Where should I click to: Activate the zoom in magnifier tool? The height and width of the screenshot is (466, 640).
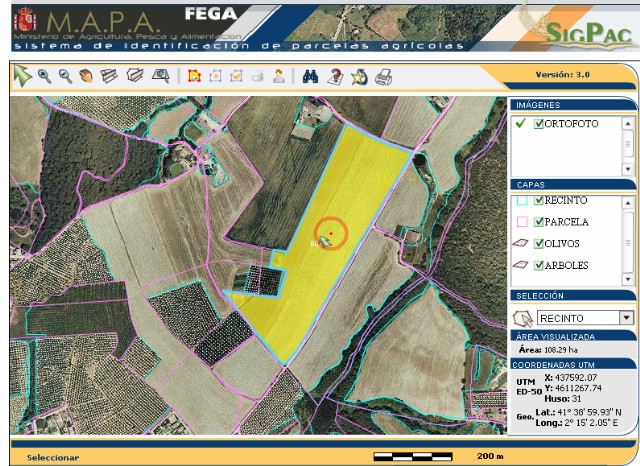(x=43, y=75)
